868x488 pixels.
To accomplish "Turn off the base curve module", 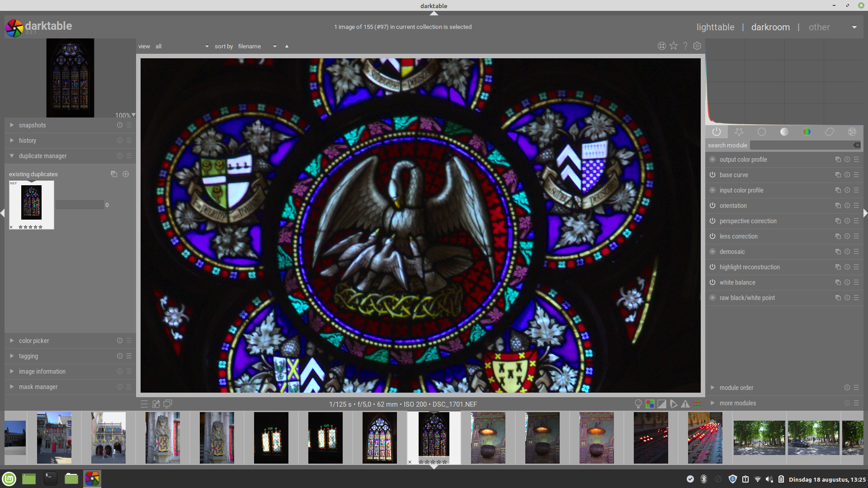I will 712,175.
